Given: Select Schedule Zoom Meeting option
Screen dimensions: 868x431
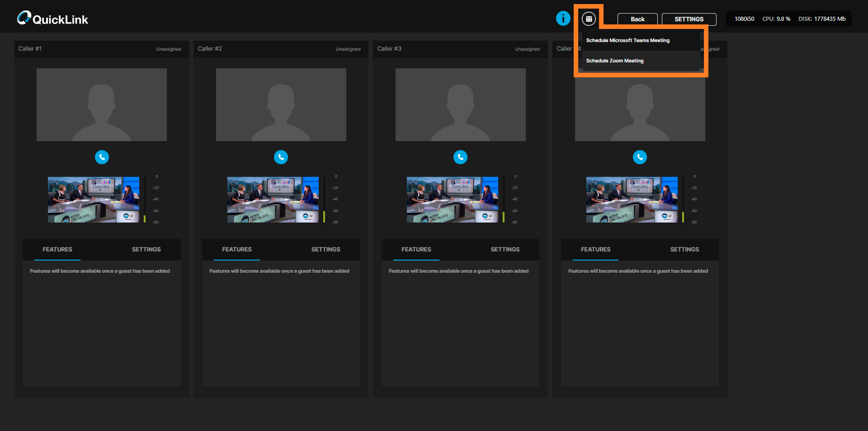Looking at the screenshot, I should [x=614, y=61].
